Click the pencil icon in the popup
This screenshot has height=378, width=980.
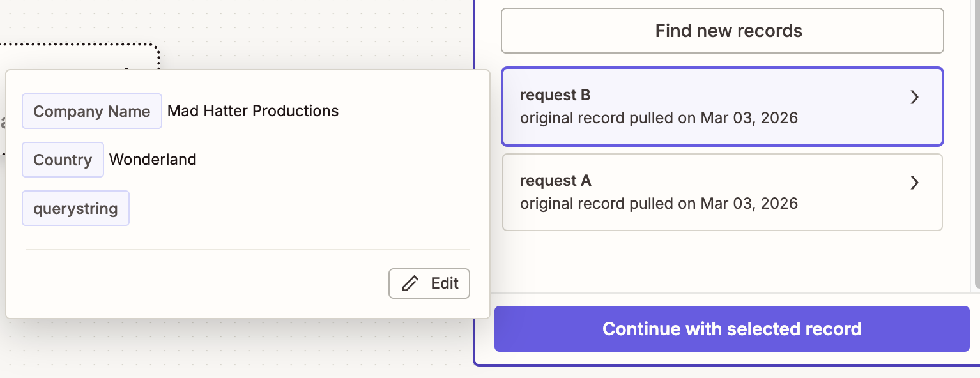click(410, 283)
